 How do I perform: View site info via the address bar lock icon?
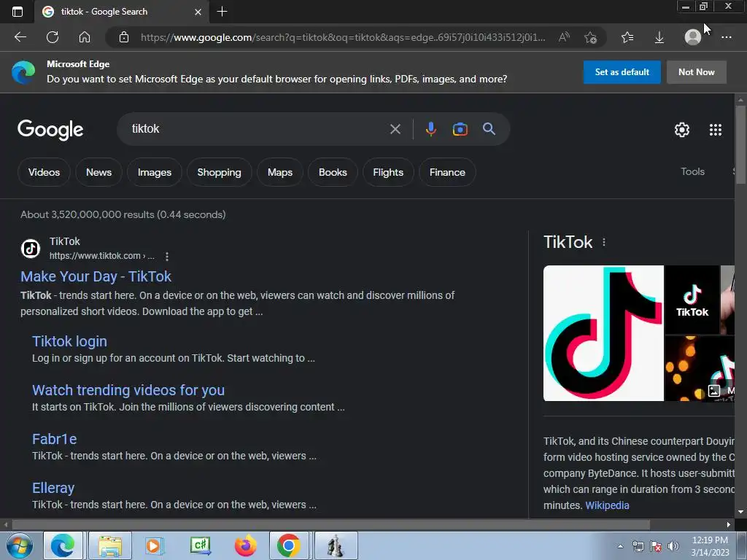pyautogui.click(x=124, y=37)
